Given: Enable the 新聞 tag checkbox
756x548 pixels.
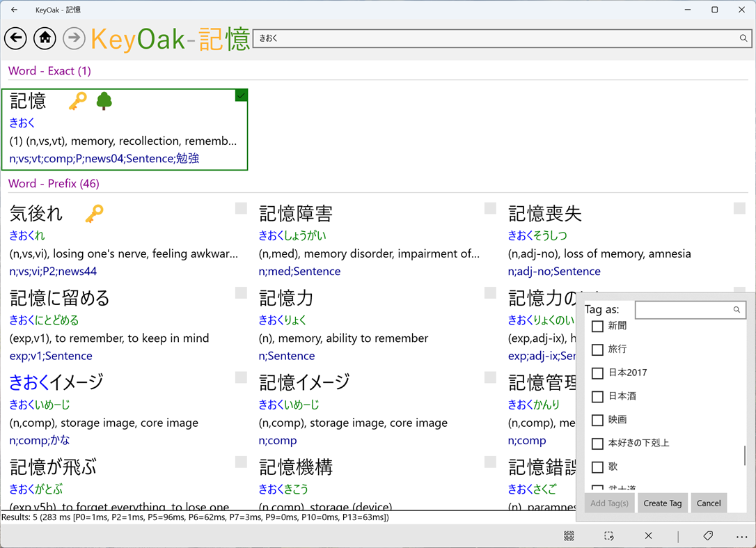Looking at the screenshot, I should click(x=597, y=325).
